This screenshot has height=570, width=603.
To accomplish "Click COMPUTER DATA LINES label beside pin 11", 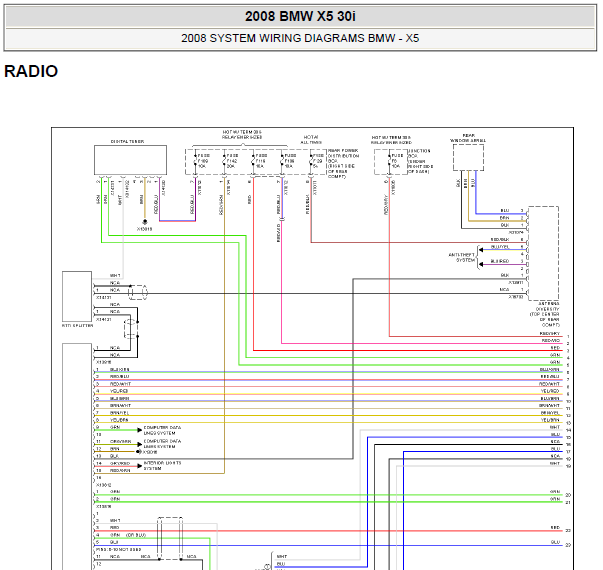I will point(162,444).
